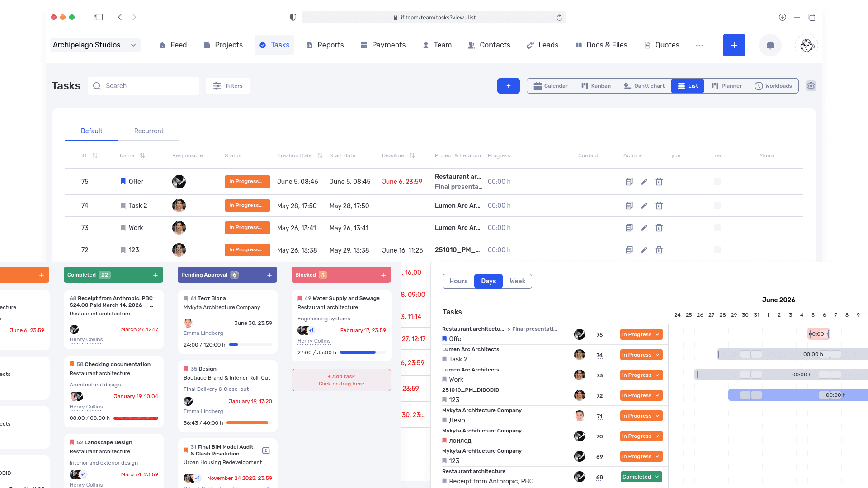This screenshot has height=488, width=868.
Task: Copy the Offer task row
Action: pyautogui.click(x=629, y=182)
